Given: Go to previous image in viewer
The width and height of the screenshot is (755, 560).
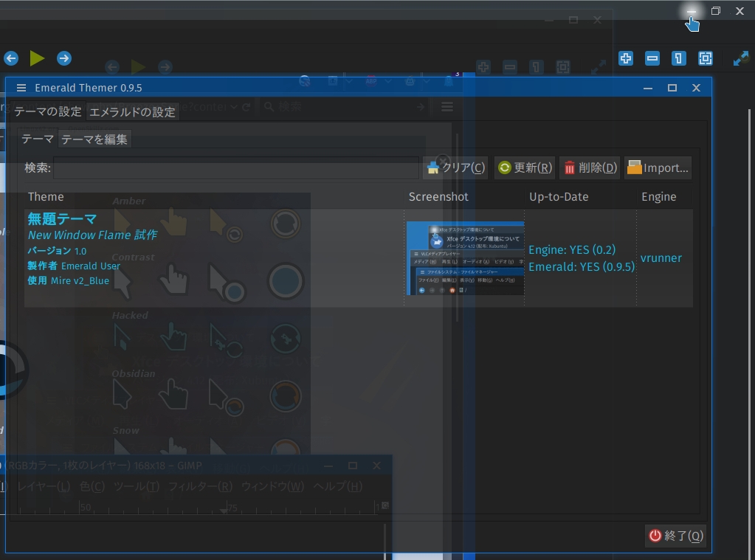Looking at the screenshot, I should pos(11,58).
